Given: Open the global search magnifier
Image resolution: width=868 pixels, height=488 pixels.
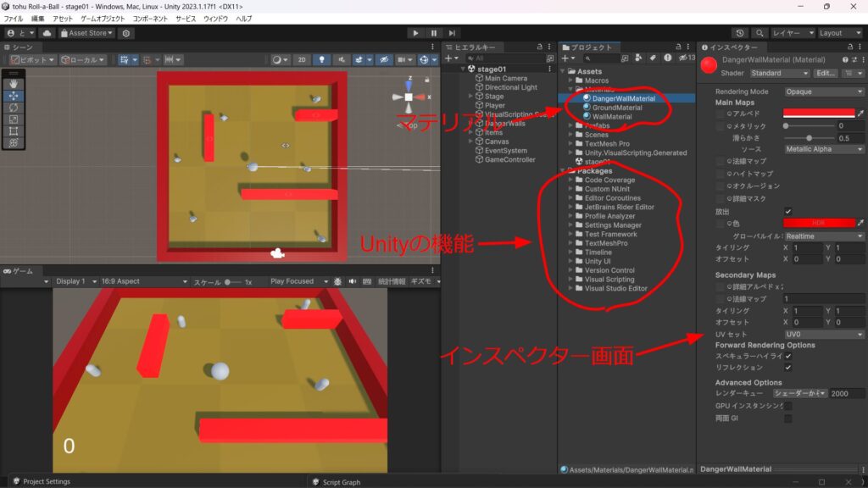Looking at the screenshot, I should click(x=759, y=33).
